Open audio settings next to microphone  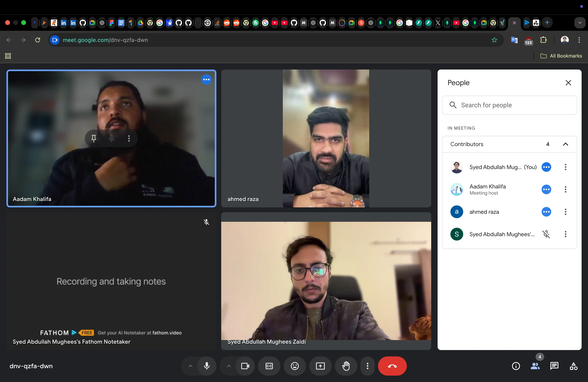[190, 366]
